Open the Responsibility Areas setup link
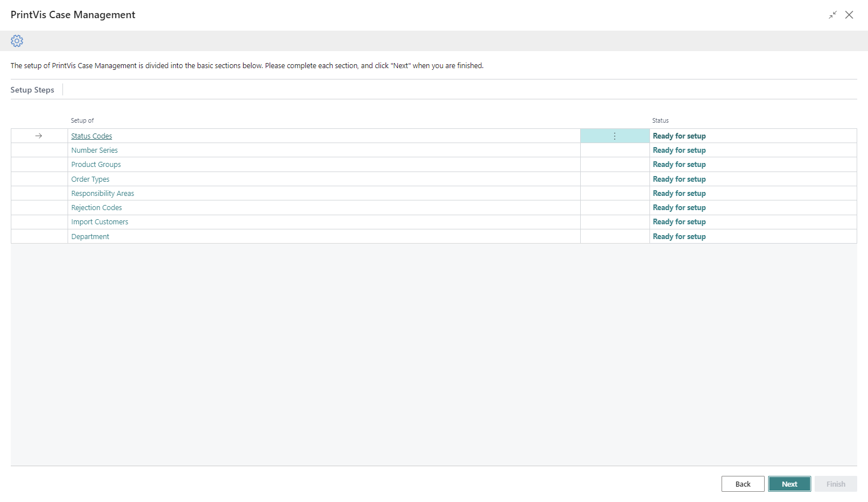Image resolution: width=868 pixels, height=502 pixels. (x=103, y=194)
